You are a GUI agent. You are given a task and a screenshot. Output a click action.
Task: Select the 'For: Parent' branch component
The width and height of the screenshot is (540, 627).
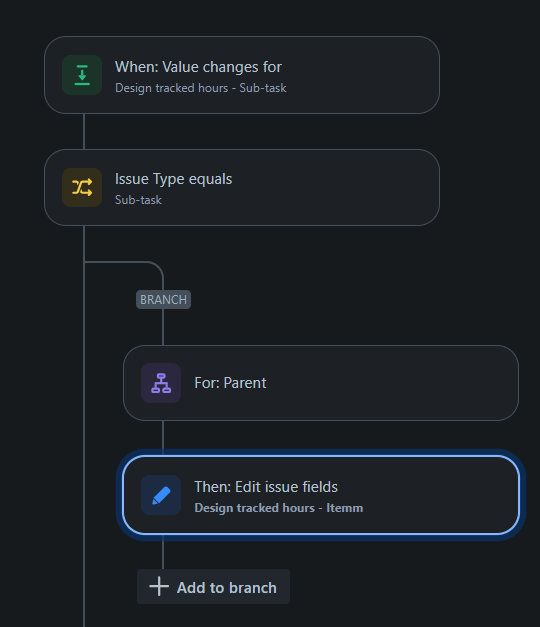click(x=321, y=383)
